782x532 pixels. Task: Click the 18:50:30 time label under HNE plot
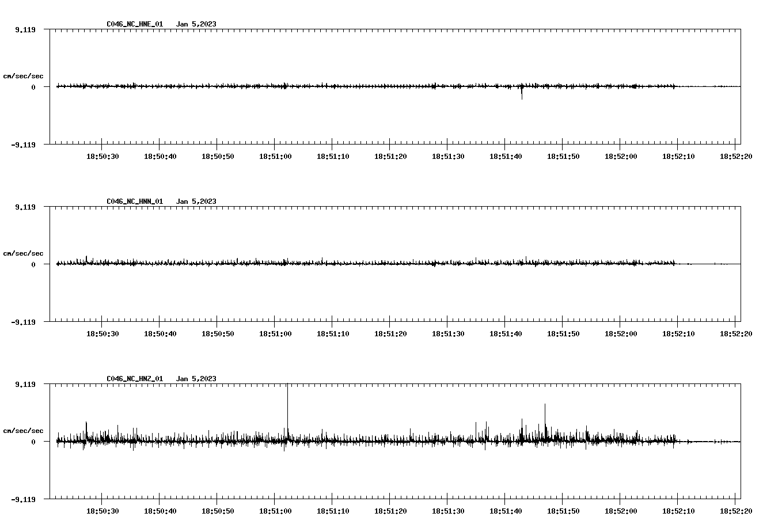(x=103, y=156)
